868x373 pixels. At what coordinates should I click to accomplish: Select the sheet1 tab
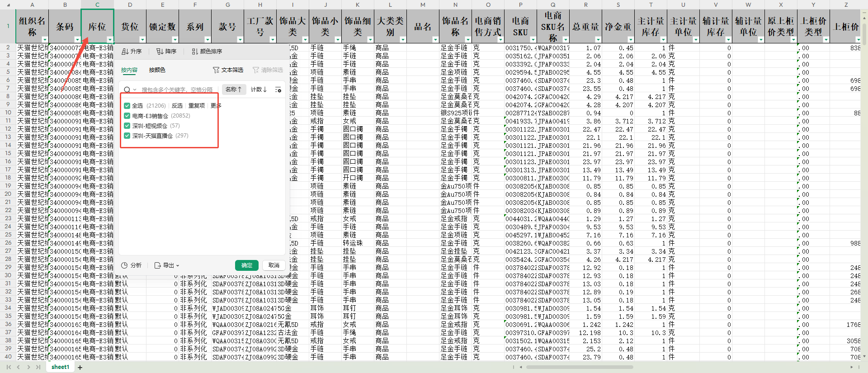[x=60, y=367]
